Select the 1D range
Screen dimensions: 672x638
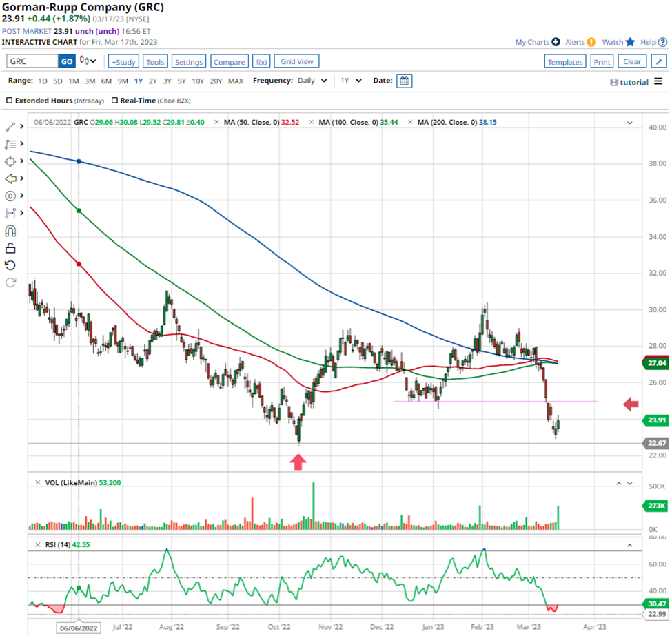[43, 81]
